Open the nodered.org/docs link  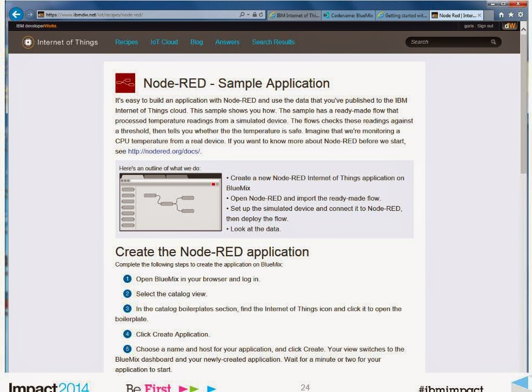coord(164,151)
